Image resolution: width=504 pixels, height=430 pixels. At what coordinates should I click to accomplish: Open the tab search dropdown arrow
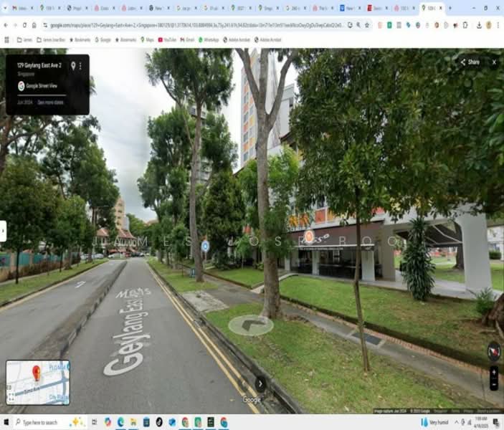pos(4,8)
